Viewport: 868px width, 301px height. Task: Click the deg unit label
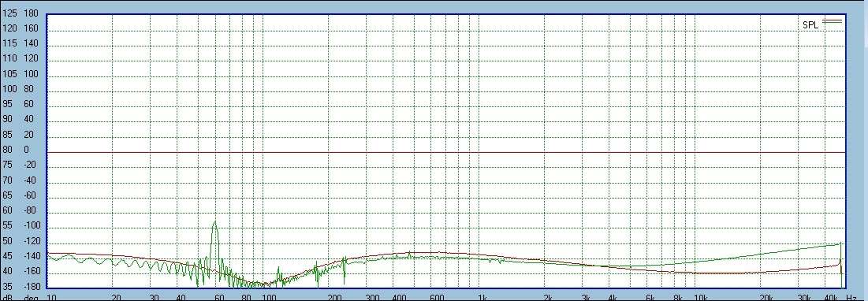point(31,297)
